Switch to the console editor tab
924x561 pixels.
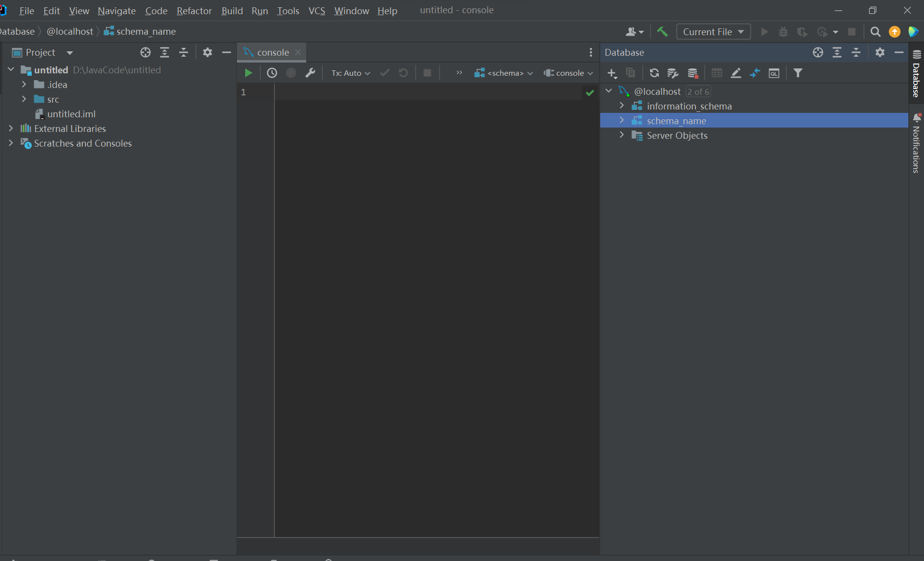coord(273,52)
